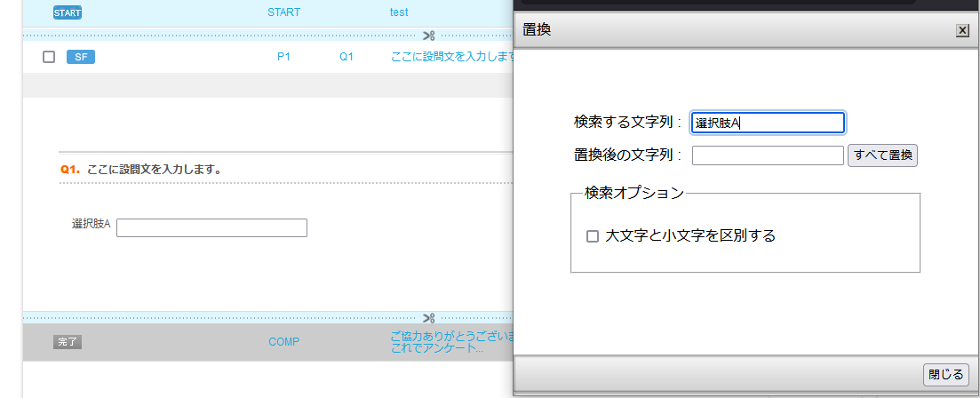
Task: Focus the 検索する文字列 text field
Action: point(768,123)
